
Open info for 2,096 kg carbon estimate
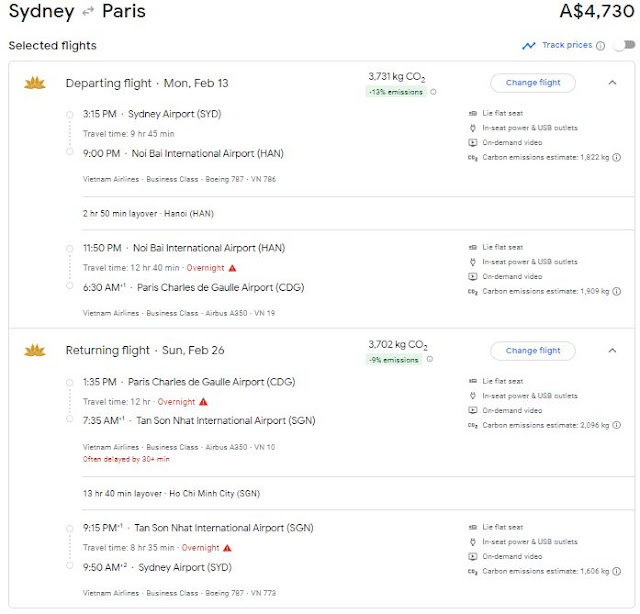[617, 425]
